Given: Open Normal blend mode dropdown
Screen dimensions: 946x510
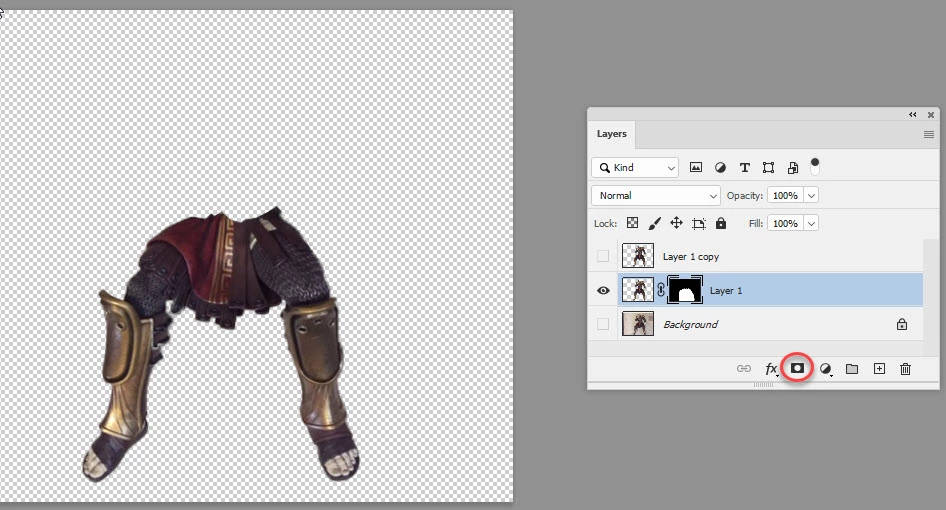Looking at the screenshot, I should pyautogui.click(x=656, y=196).
